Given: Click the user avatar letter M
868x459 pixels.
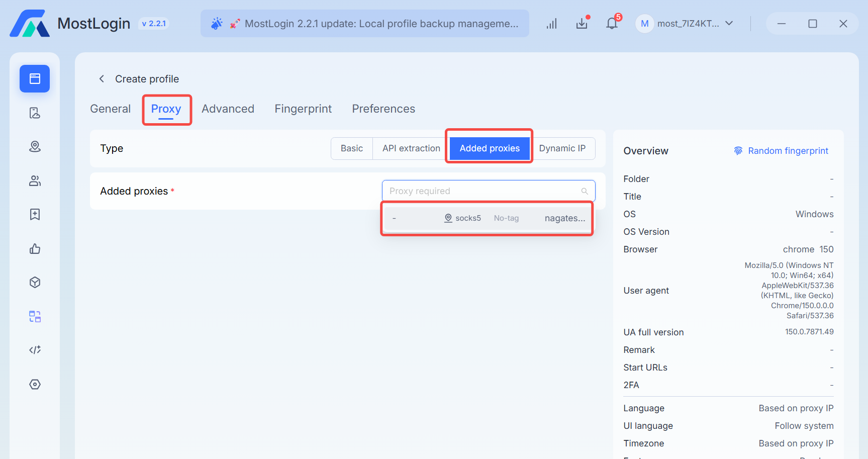Looking at the screenshot, I should click(x=644, y=24).
